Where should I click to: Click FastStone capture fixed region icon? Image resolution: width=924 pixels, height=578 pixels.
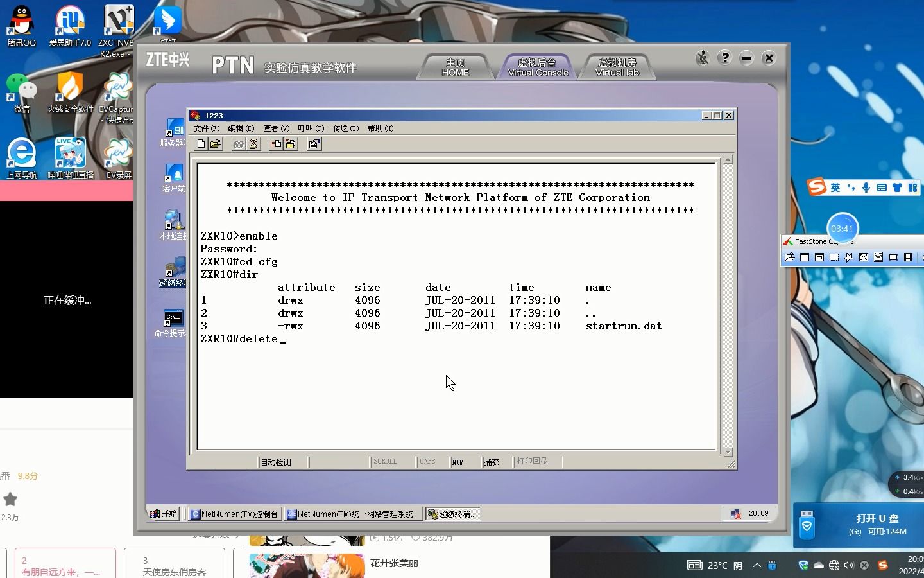[893, 258]
